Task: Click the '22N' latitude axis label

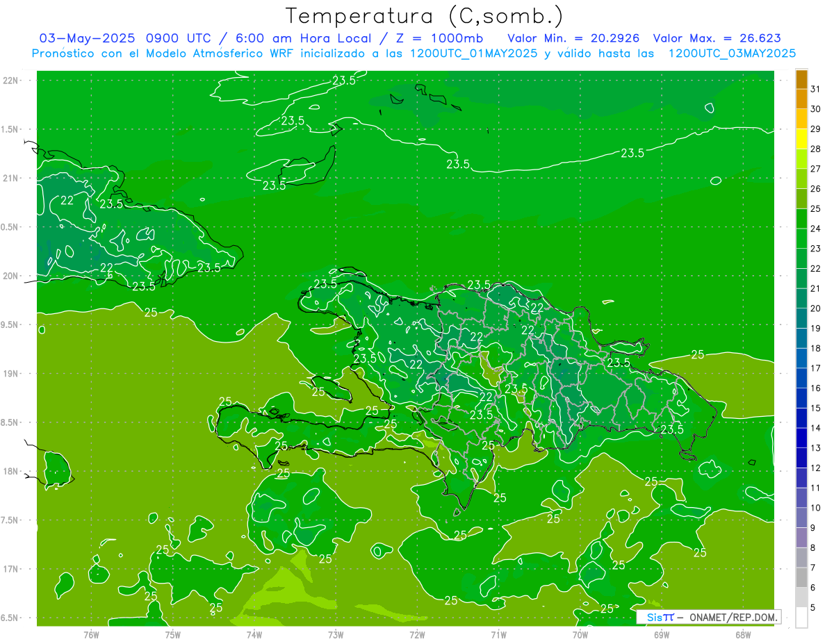Action: tap(11, 80)
